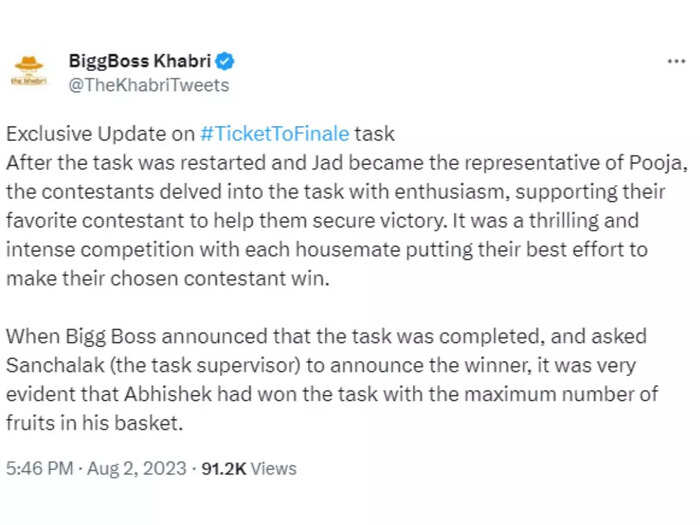The height and width of the screenshot is (525, 700).
Task: Click the word 'Sanchalak' in the tweet
Action: (x=55, y=365)
